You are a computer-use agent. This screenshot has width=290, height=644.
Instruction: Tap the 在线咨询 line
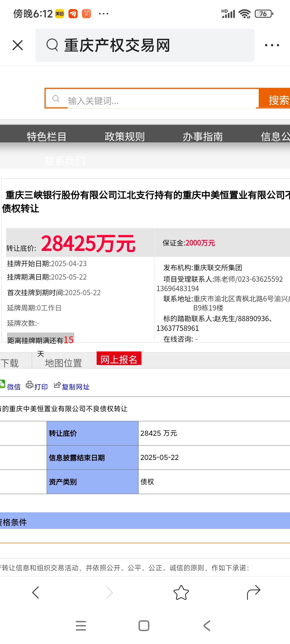[180, 339]
